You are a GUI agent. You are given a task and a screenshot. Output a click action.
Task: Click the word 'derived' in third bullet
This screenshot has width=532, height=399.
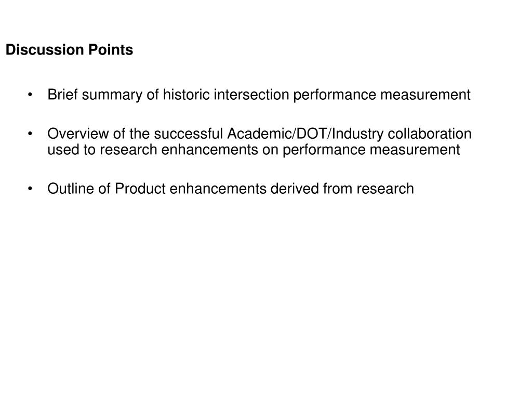pyautogui.click(x=295, y=189)
